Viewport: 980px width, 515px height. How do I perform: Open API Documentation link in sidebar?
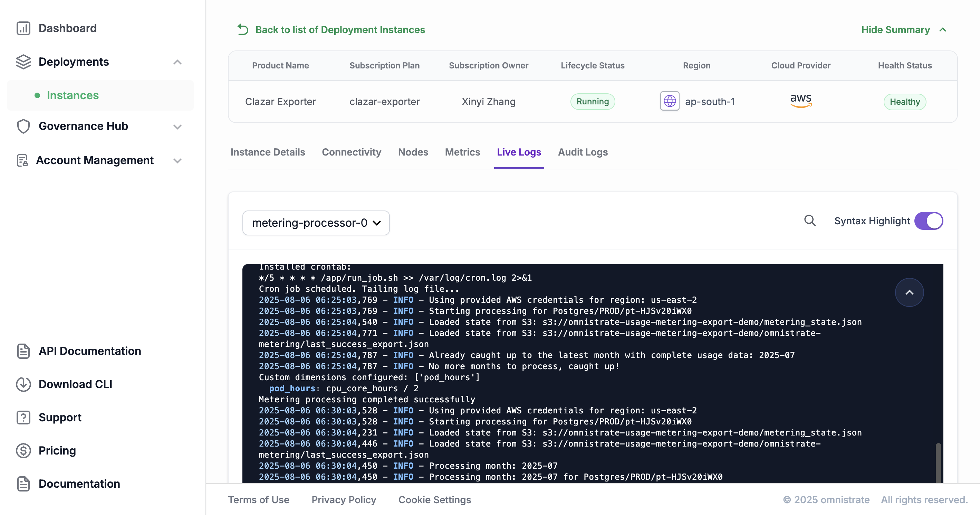[x=90, y=351]
